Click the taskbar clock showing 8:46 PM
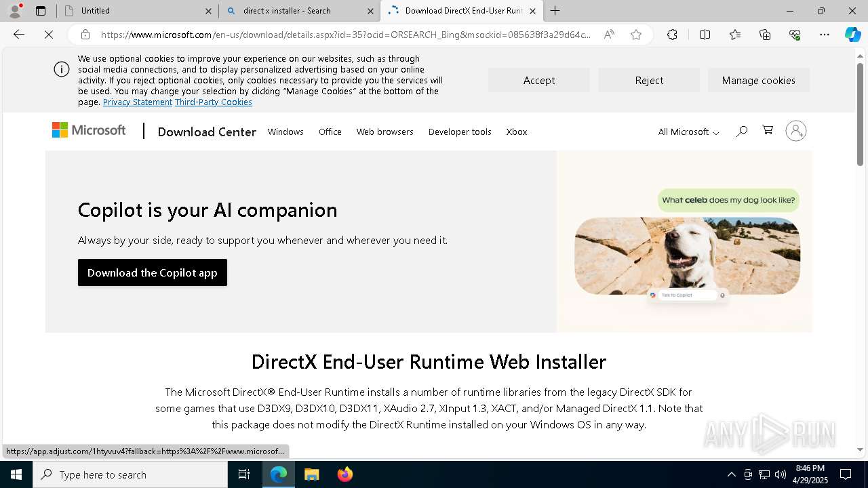 810,474
